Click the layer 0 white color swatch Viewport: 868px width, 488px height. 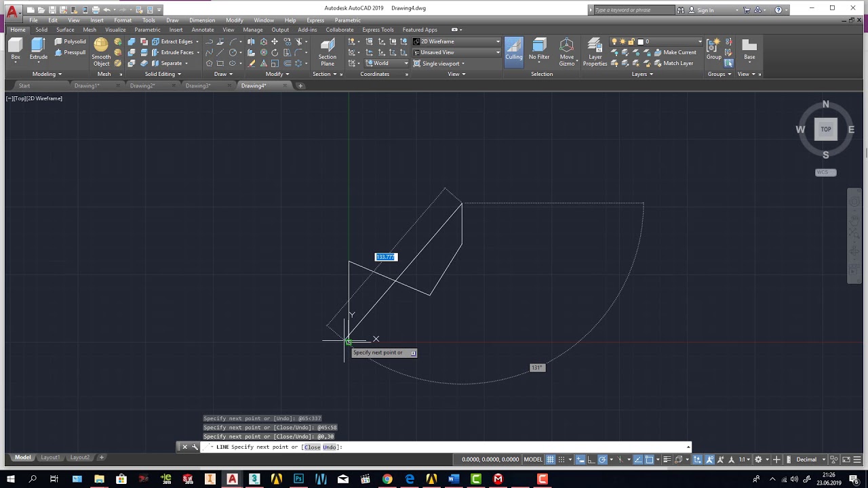click(x=640, y=41)
